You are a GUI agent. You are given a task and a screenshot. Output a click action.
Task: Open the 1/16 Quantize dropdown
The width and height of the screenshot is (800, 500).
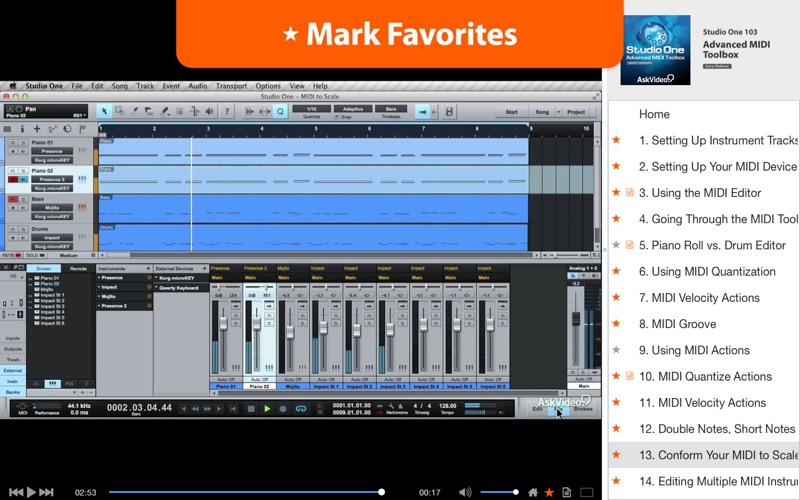click(312, 109)
